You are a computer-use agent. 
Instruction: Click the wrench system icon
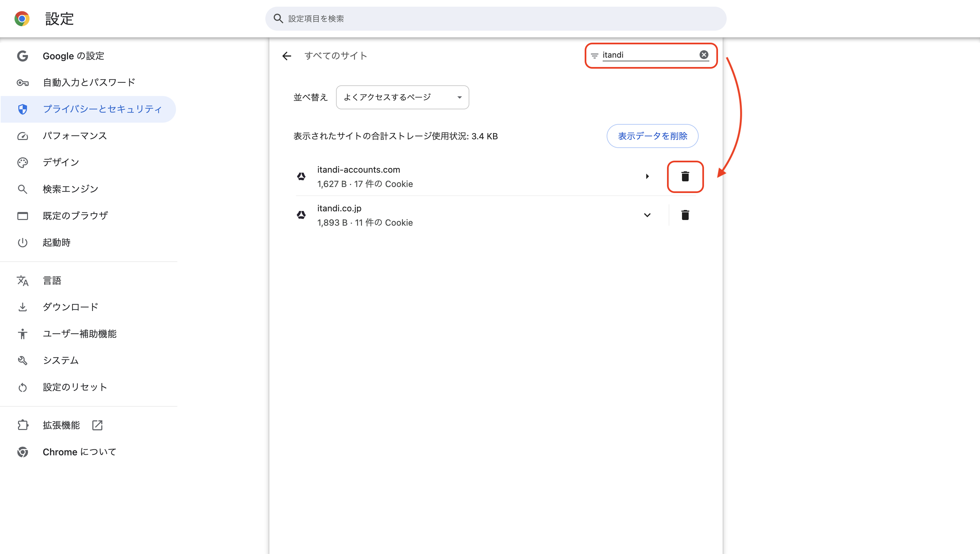click(x=22, y=360)
